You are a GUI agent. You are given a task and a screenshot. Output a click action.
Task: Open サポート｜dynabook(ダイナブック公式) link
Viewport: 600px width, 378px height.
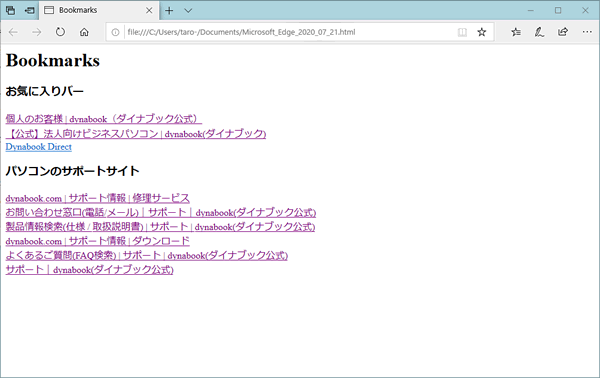(x=90, y=270)
